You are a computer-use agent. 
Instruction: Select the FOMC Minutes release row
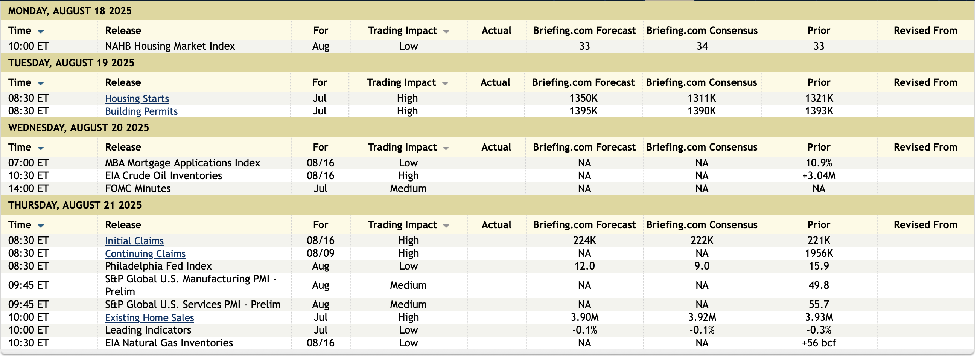[x=138, y=189]
